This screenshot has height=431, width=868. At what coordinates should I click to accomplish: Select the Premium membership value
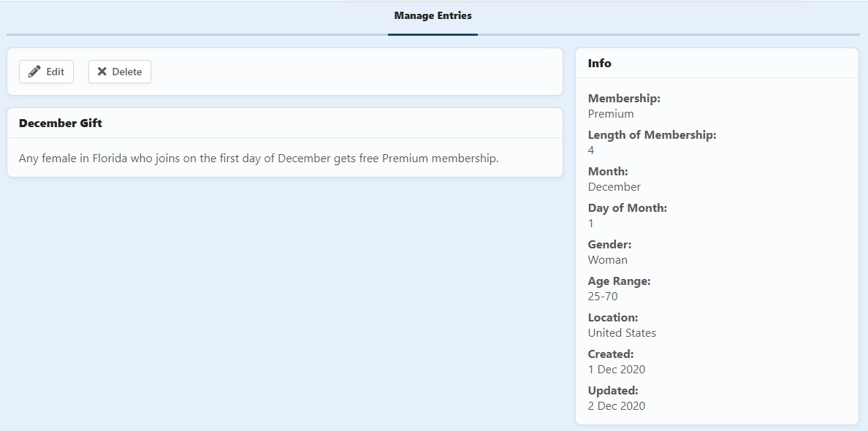611,114
